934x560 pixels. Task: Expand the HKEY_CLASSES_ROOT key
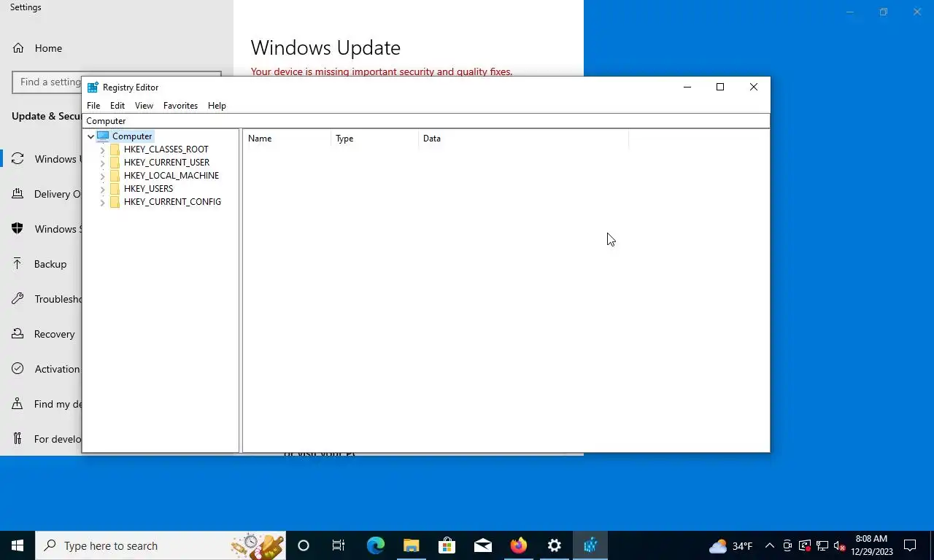pos(103,149)
